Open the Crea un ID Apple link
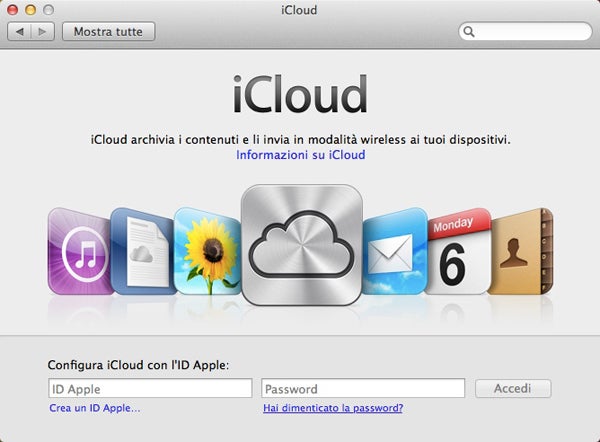The height and width of the screenshot is (442, 600). click(x=95, y=408)
